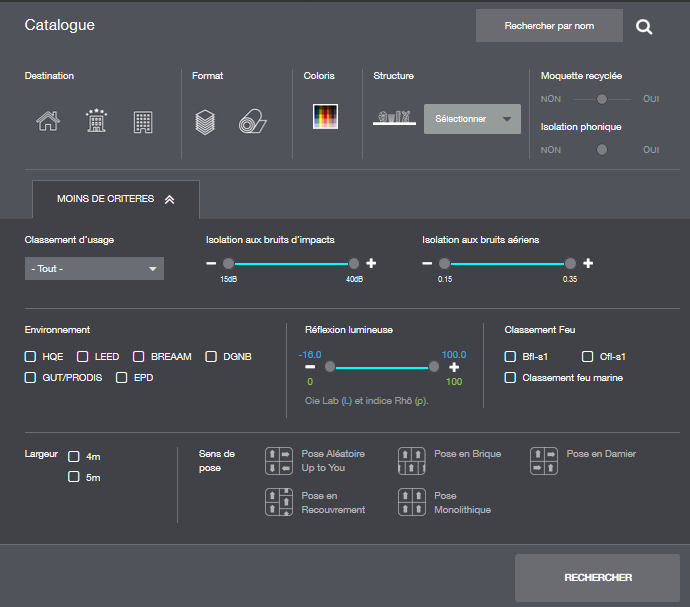
Task: Check the GUT/PRODIS checkbox
Action: (30, 378)
